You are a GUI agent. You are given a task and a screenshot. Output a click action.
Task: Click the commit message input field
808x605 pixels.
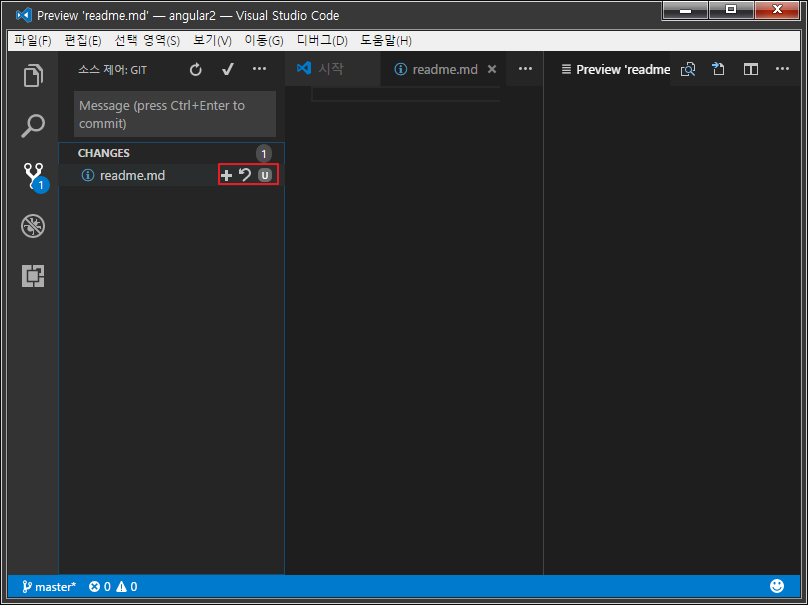[174, 114]
